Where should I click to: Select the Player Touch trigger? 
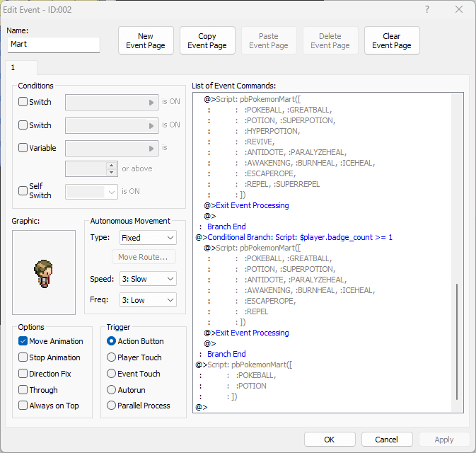tap(112, 357)
